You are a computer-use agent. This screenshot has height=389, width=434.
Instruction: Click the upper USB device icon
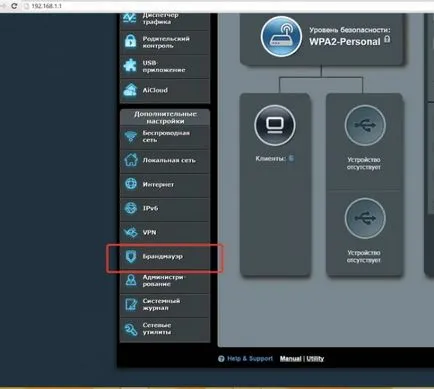365,125
